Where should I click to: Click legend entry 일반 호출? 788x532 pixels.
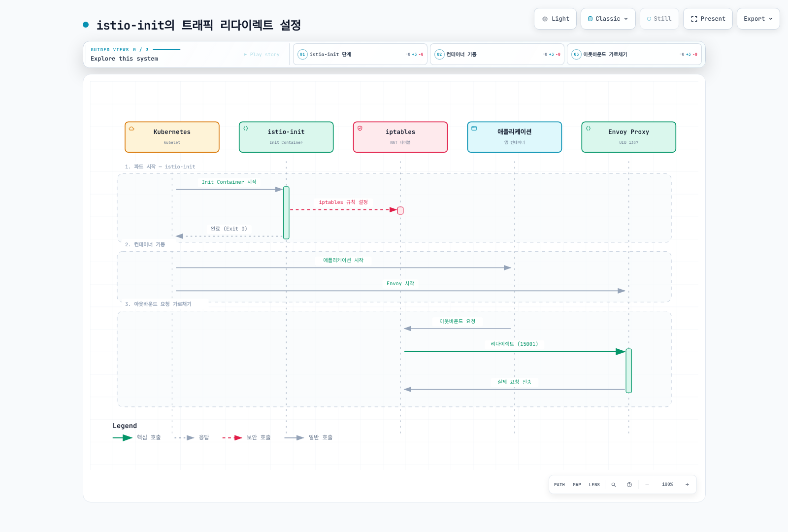point(309,438)
